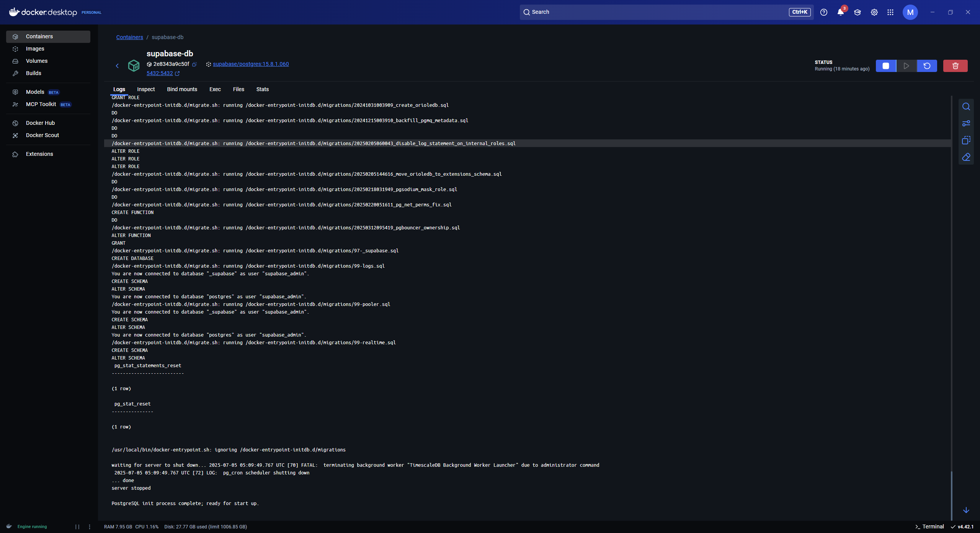Open the help question mark icon
Viewport: 980px width, 533px height.
pos(824,12)
